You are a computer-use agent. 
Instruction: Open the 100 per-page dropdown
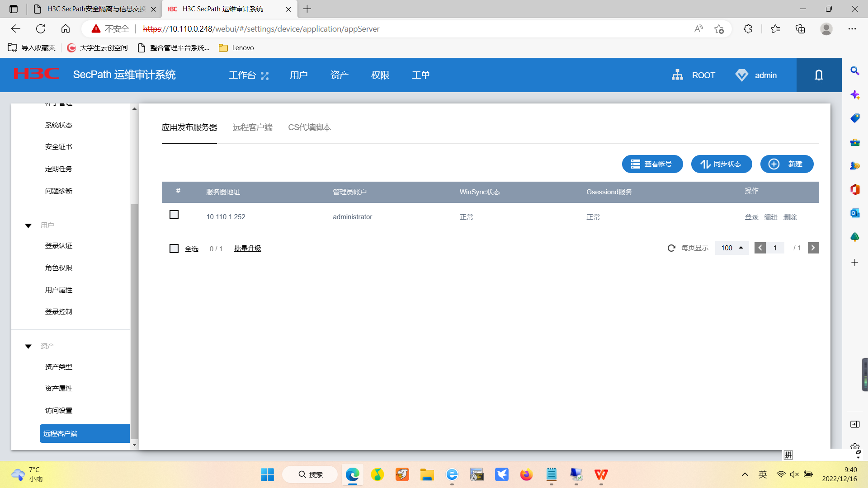(731, 248)
